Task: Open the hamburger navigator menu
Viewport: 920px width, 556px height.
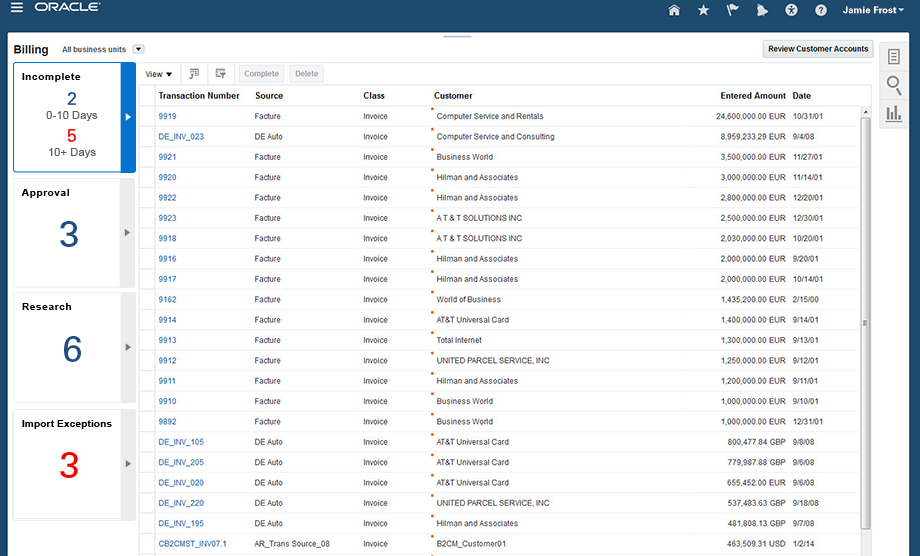Action: 17,9
